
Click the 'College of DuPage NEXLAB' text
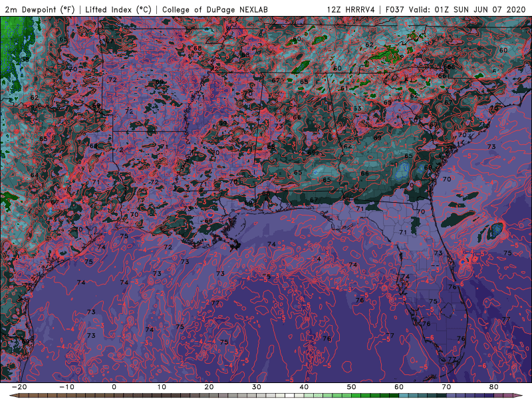215,9
